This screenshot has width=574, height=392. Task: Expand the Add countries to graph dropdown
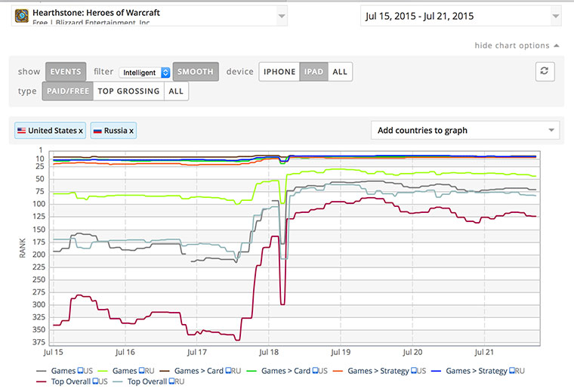coord(465,131)
